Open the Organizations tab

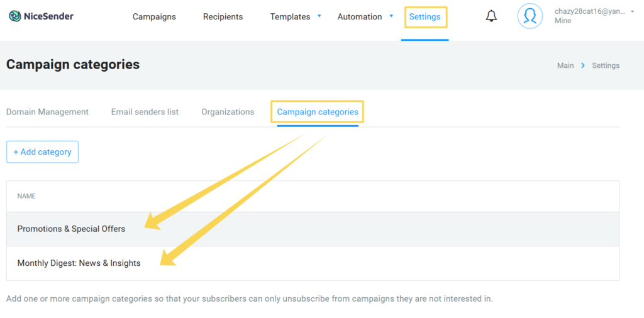[x=228, y=112]
